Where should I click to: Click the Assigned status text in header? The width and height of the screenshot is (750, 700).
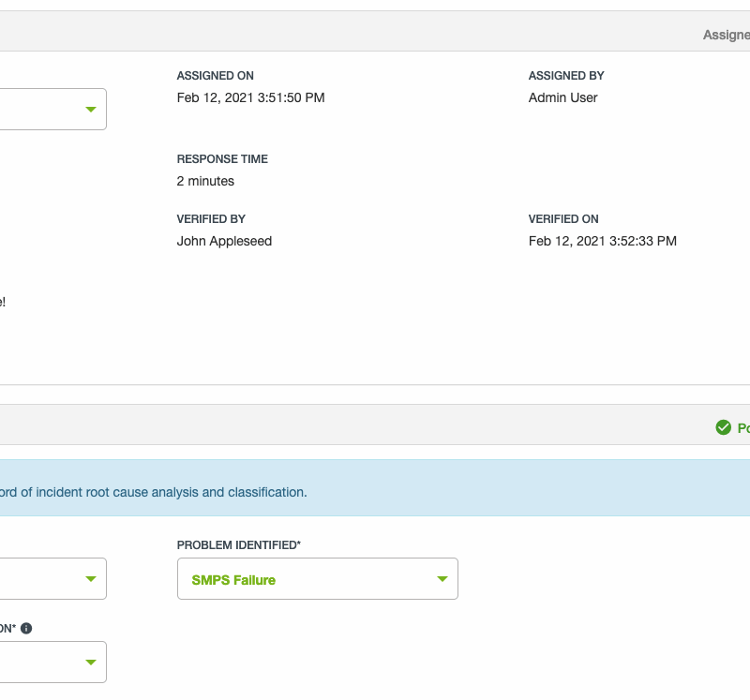click(x=726, y=35)
